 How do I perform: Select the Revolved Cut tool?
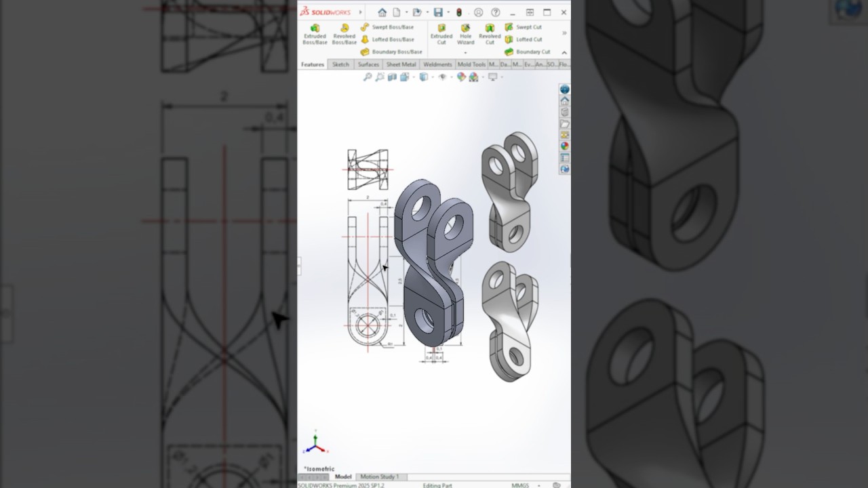[490, 35]
